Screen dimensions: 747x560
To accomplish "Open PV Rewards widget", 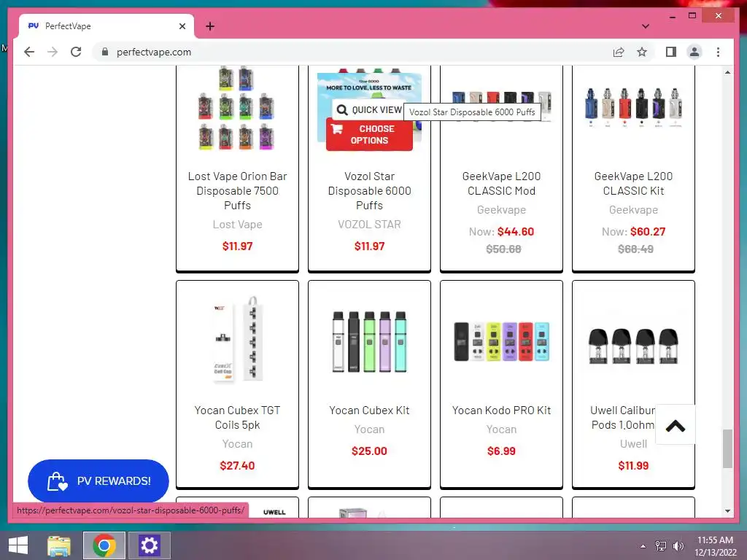I will point(98,481).
